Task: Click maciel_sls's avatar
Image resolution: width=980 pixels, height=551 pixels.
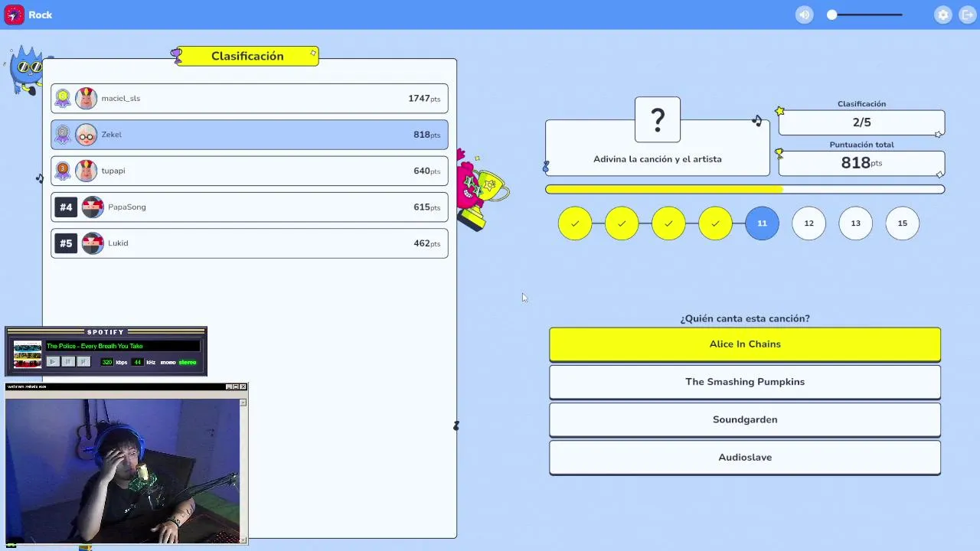Action: click(87, 98)
